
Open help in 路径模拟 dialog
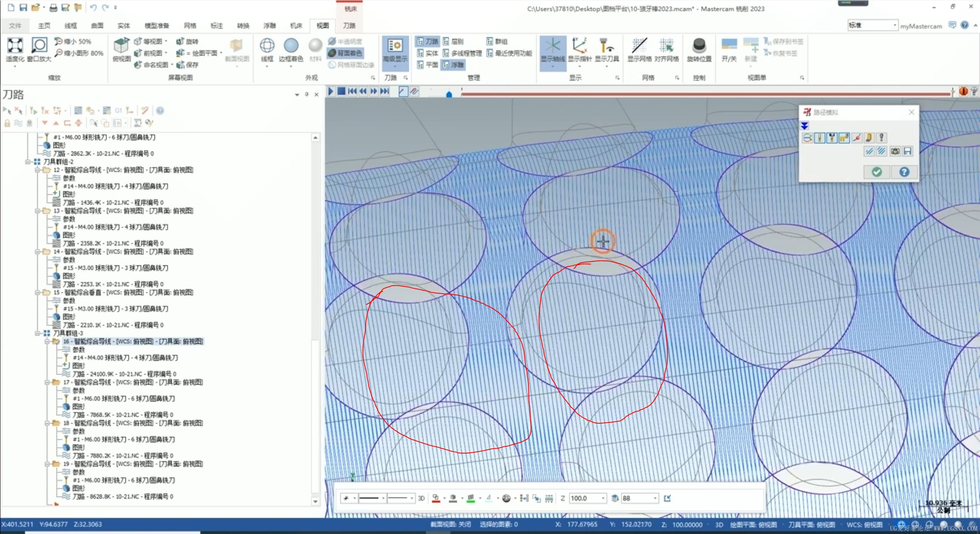(904, 172)
